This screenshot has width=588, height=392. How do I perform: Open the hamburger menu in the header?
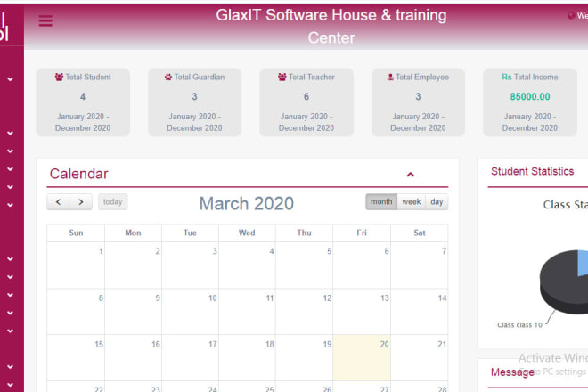(x=45, y=21)
